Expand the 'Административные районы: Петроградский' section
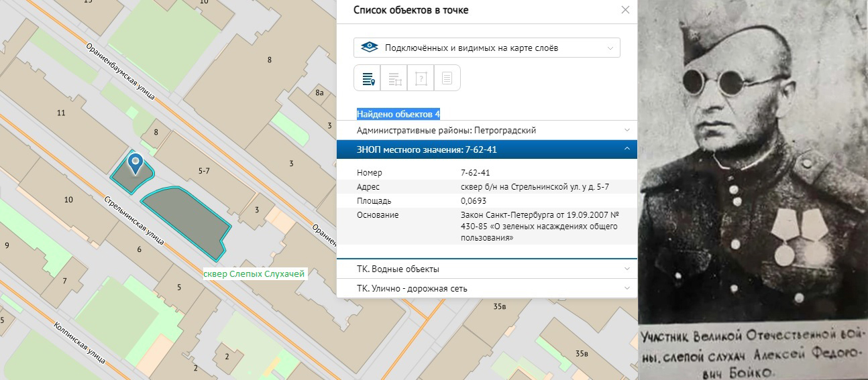Image resolution: width=868 pixels, height=380 pixels. point(487,130)
